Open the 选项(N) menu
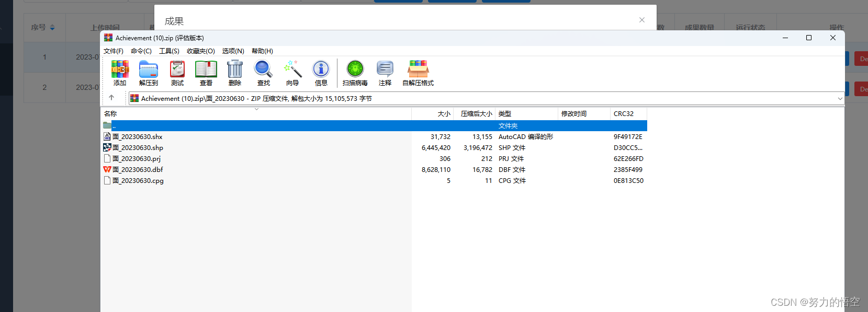 233,51
